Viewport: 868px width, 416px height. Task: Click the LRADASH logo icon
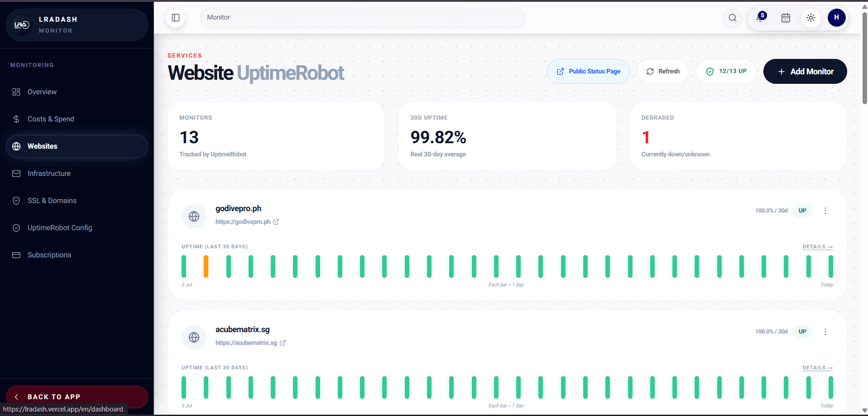pos(21,25)
